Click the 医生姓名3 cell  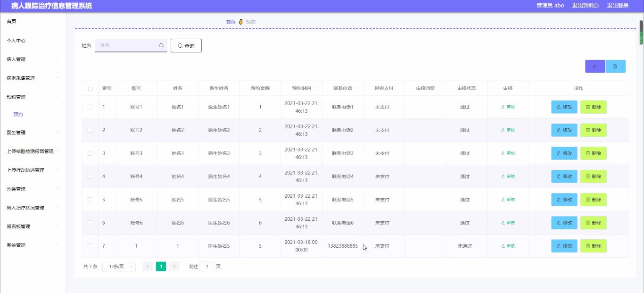click(219, 153)
